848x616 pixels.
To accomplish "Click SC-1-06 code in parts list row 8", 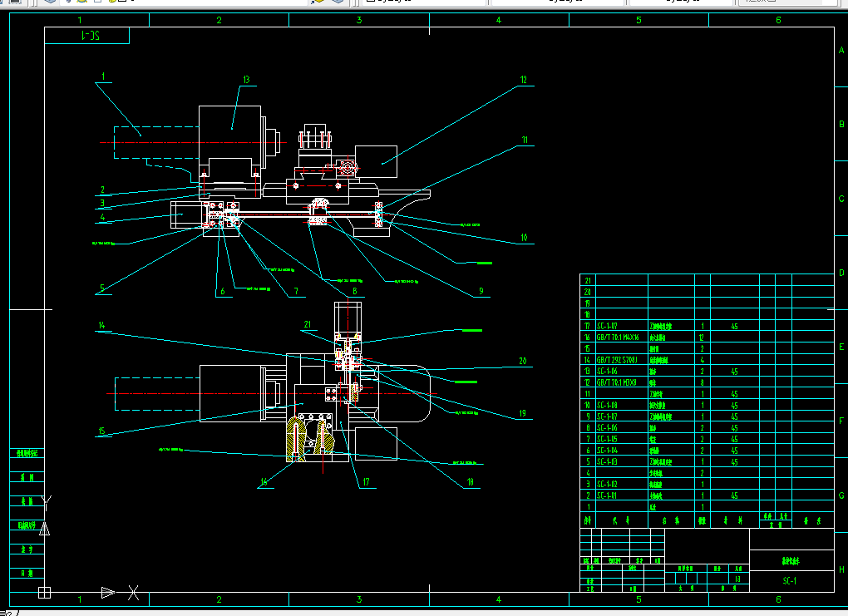I will click(x=607, y=428).
